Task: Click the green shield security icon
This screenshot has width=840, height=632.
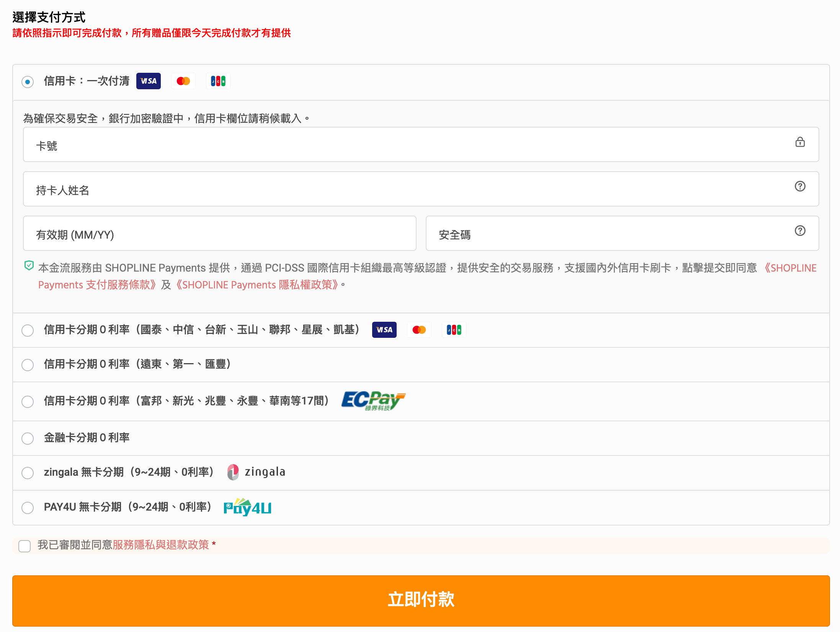Action: point(29,265)
